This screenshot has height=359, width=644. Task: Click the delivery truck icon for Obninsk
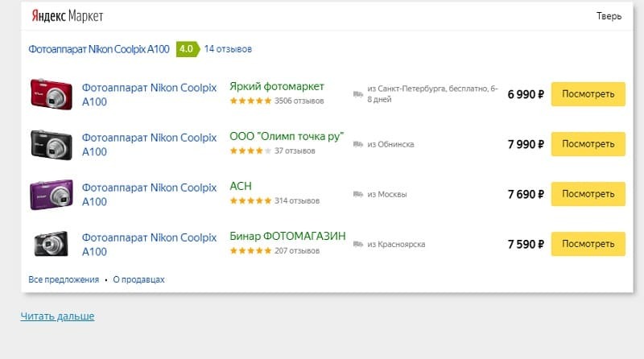358,144
